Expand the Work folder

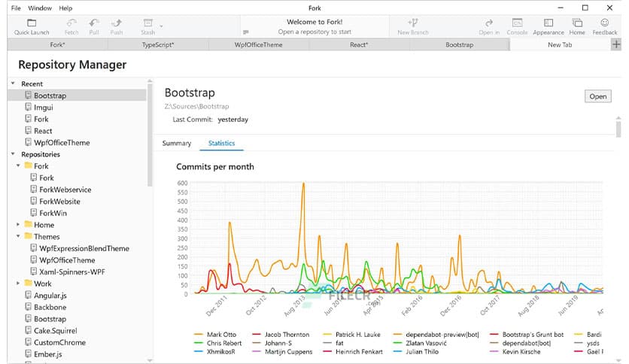click(x=18, y=284)
